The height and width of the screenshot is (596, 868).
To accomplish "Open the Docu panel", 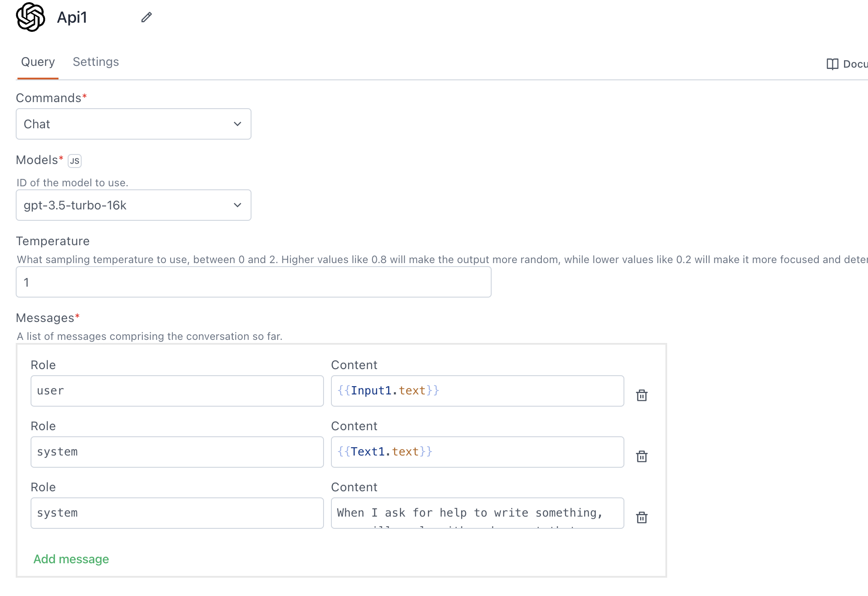I will pos(851,64).
